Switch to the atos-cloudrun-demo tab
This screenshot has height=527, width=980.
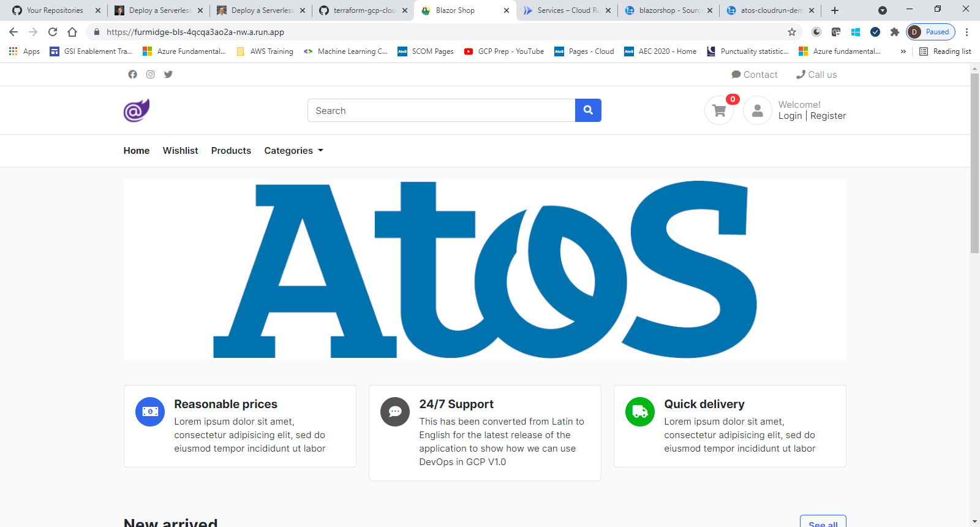(771, 10)
